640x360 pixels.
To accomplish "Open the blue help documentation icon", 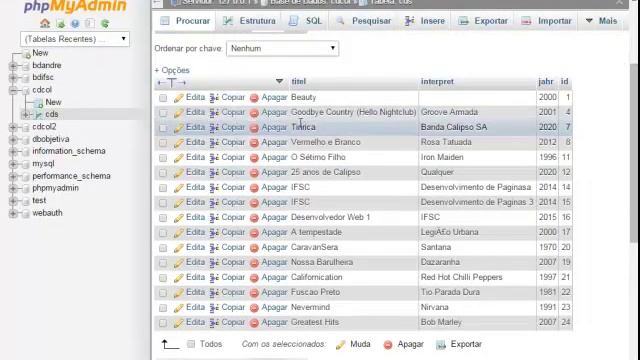I will pos(75,24).
